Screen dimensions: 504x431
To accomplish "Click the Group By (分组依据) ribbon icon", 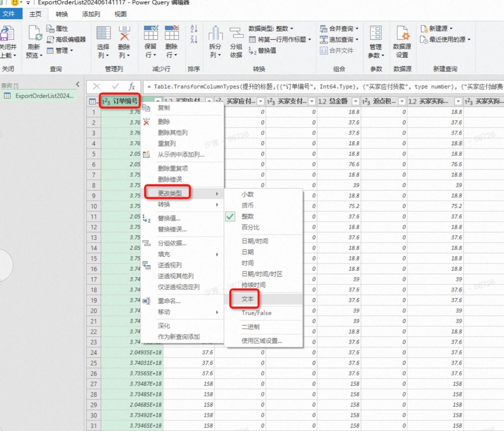I will (236, 33).
